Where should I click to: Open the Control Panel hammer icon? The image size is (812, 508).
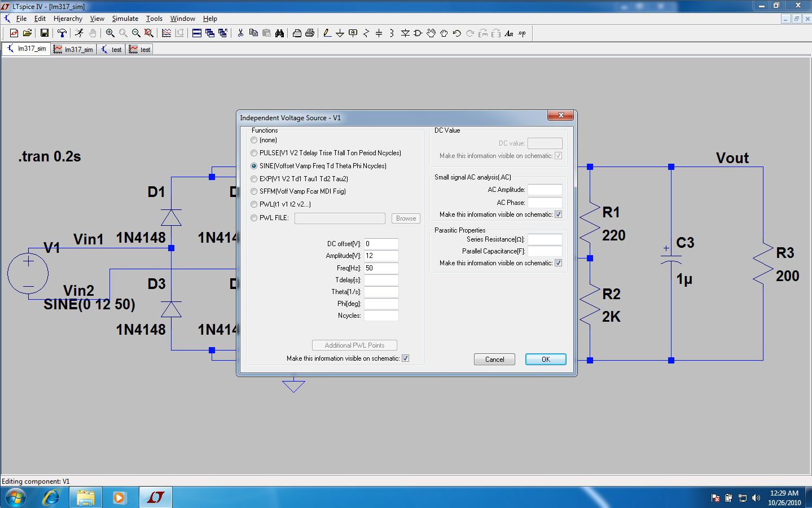point(62,33)
